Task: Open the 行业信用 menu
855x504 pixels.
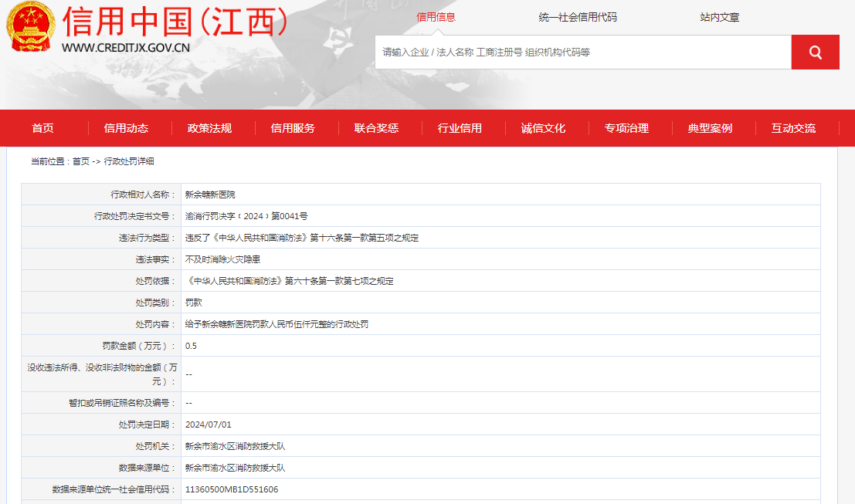Action: click(460, 128)
